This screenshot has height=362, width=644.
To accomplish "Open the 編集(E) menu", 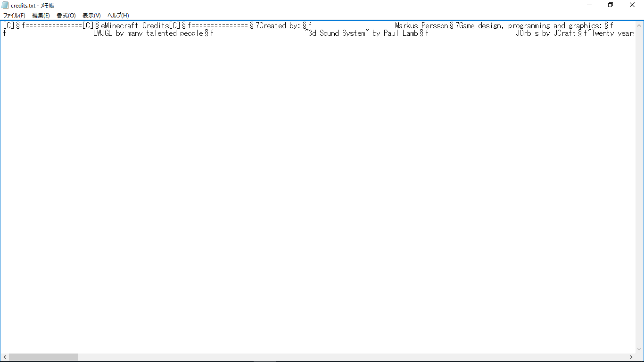I will (41, 16).
